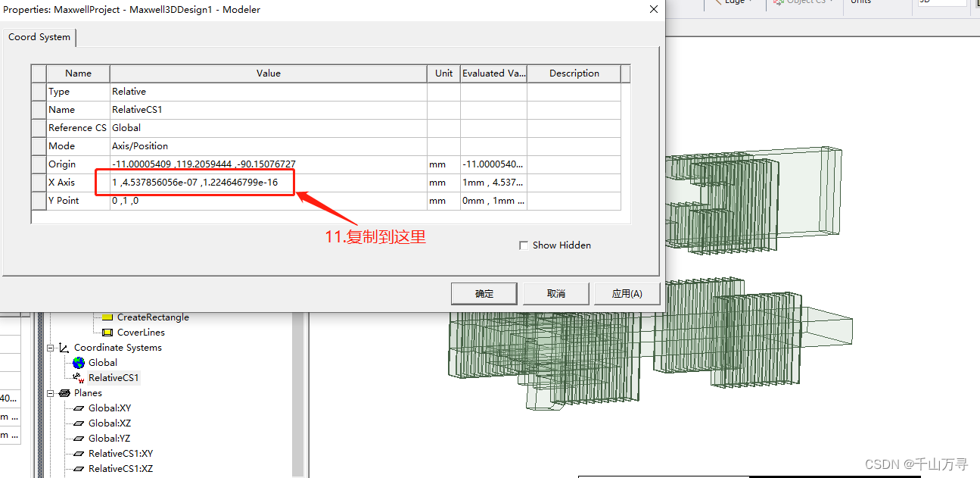Enable the Show Hidden checkbox

tap(524, 245)
